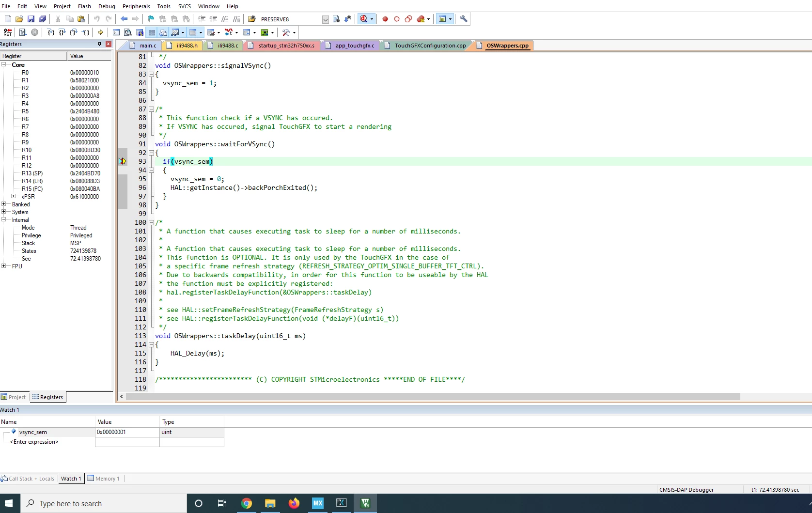The image size is (812, 513).
Task: Open Firefox from the taskbar
Action: click(294, 503)
